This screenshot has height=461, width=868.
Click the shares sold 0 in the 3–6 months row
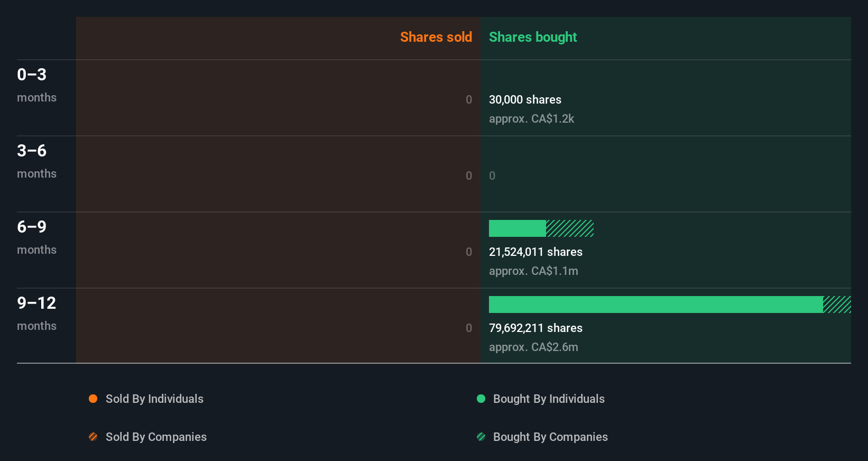tap(469, 176)
